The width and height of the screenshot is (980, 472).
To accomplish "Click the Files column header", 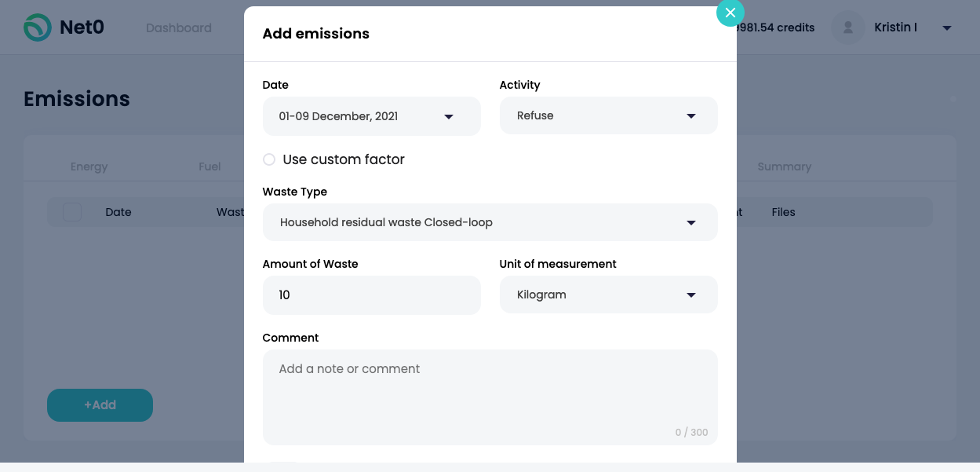I will [x=783, y=212].
